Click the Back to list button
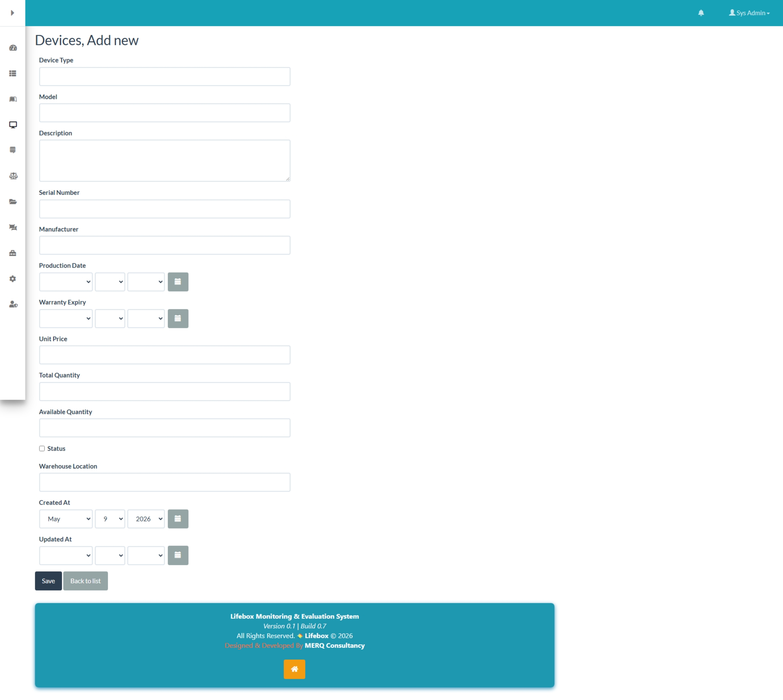This screenshot has height=700, width=783. 85,581
